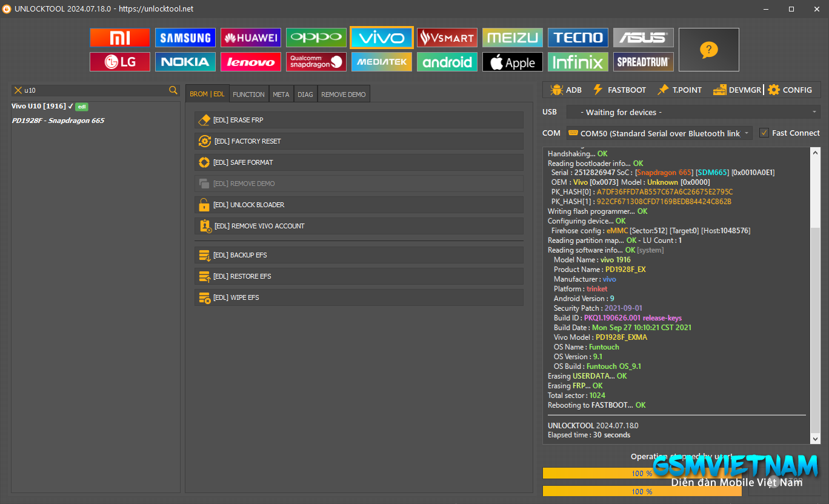Switch to the DIAG tab
The image size is (829, 504).
point(305,94)
